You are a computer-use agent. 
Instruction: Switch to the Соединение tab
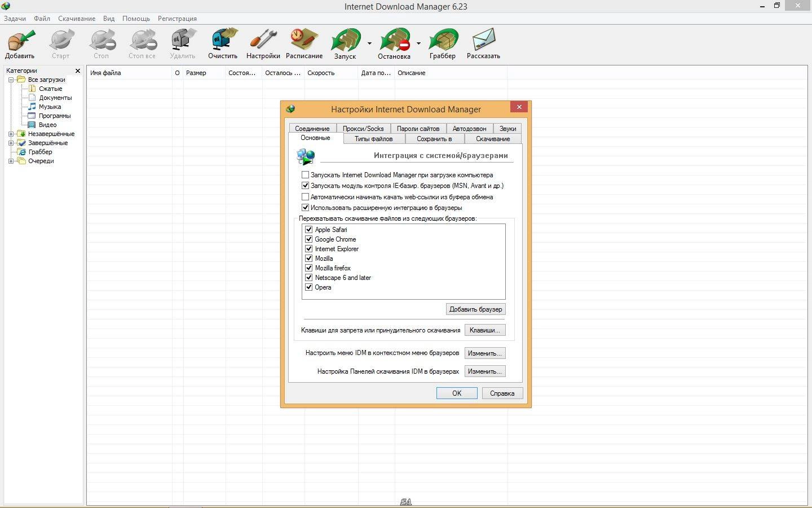pyautogui.click(x=312, y=129)
